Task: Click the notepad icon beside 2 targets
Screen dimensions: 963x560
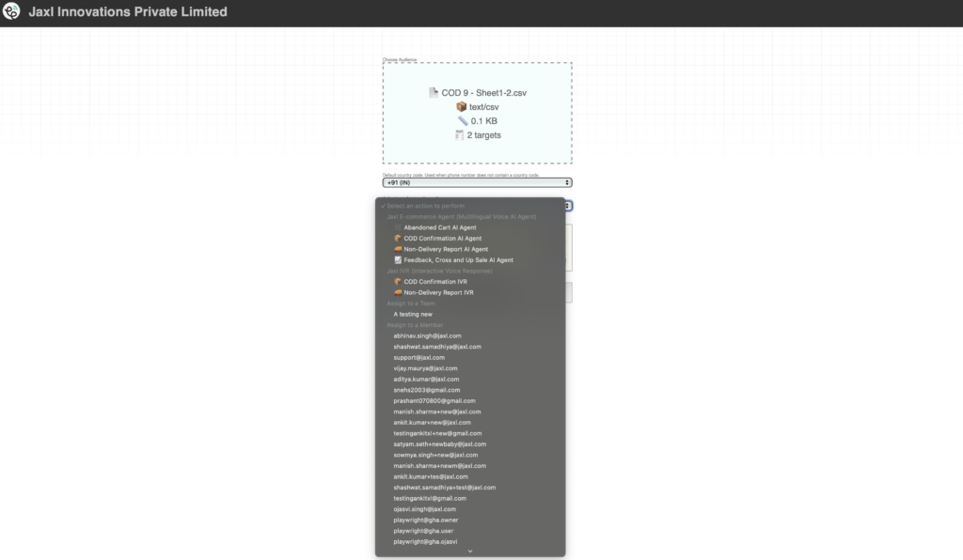Action: point(459,135)
